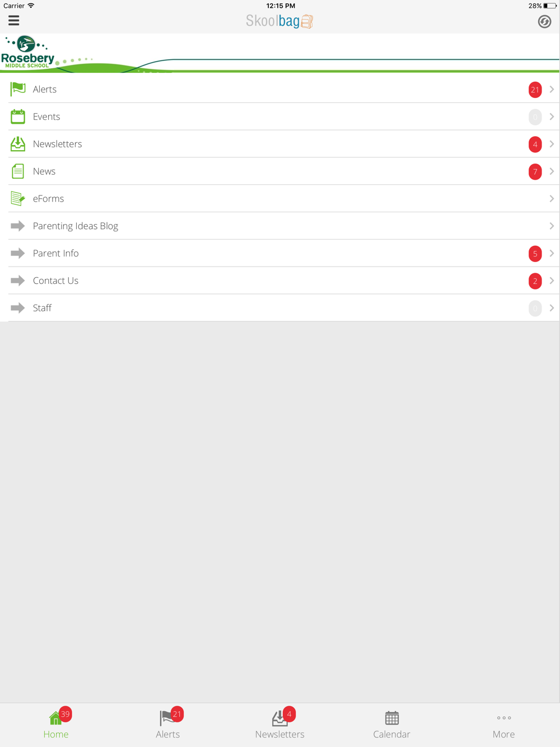Switch to the Calendar tab
The height and width of the screenshot is (747, 560).
[x=392, y=725]
